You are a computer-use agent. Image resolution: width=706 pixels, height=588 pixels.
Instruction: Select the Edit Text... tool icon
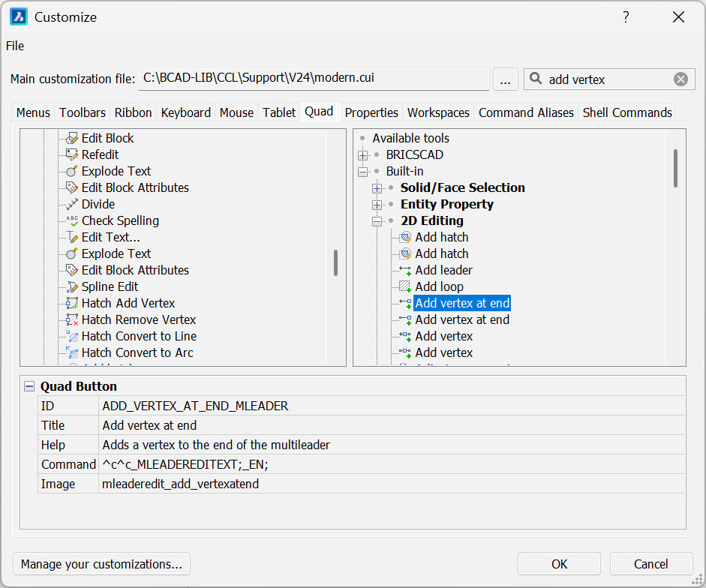71,237
